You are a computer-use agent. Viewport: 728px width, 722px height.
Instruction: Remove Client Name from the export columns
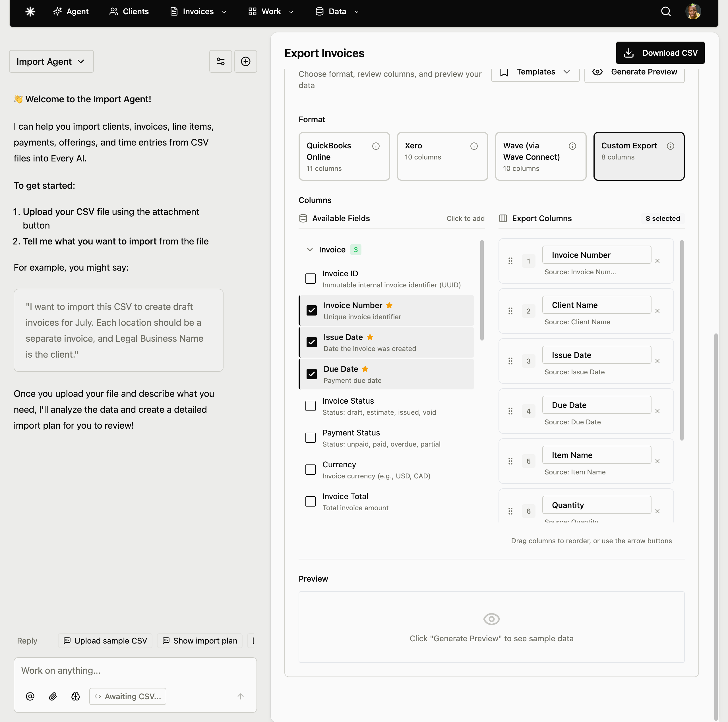coord(657,311)
